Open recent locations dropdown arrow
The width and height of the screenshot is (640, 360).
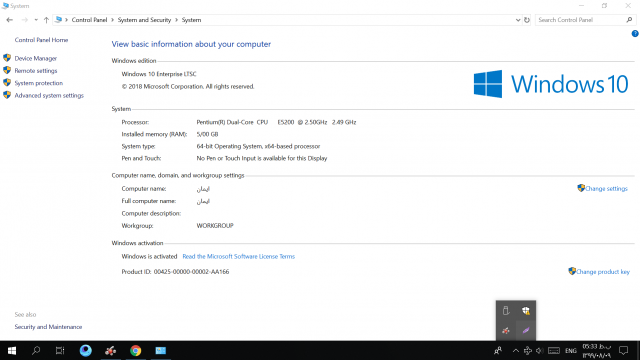36,20
